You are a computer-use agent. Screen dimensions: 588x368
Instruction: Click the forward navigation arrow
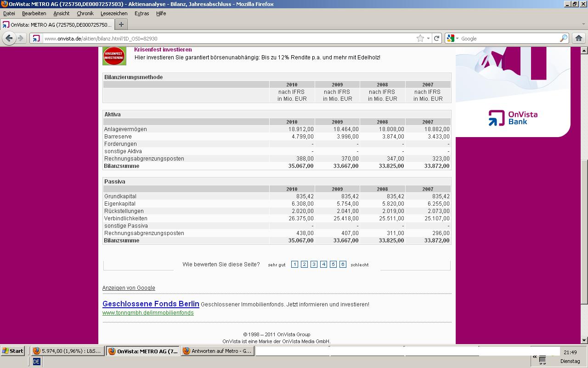20,38
